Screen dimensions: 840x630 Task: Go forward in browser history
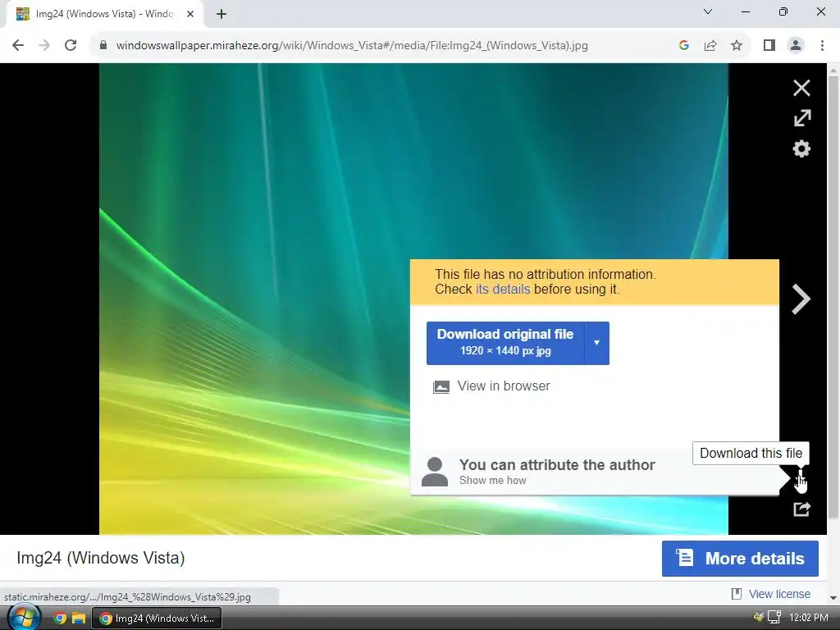click(44, 46)
